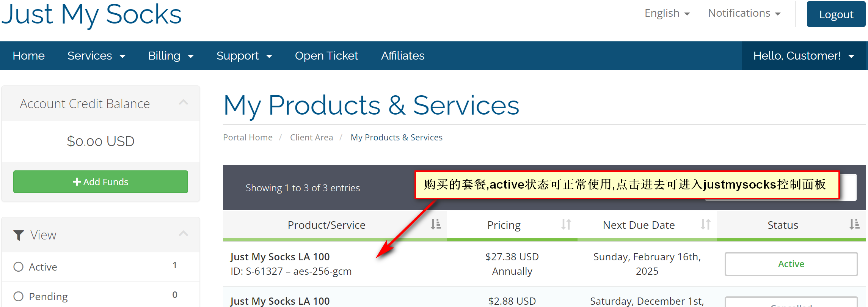Click the Active status button for S-61327

[791, 264]
